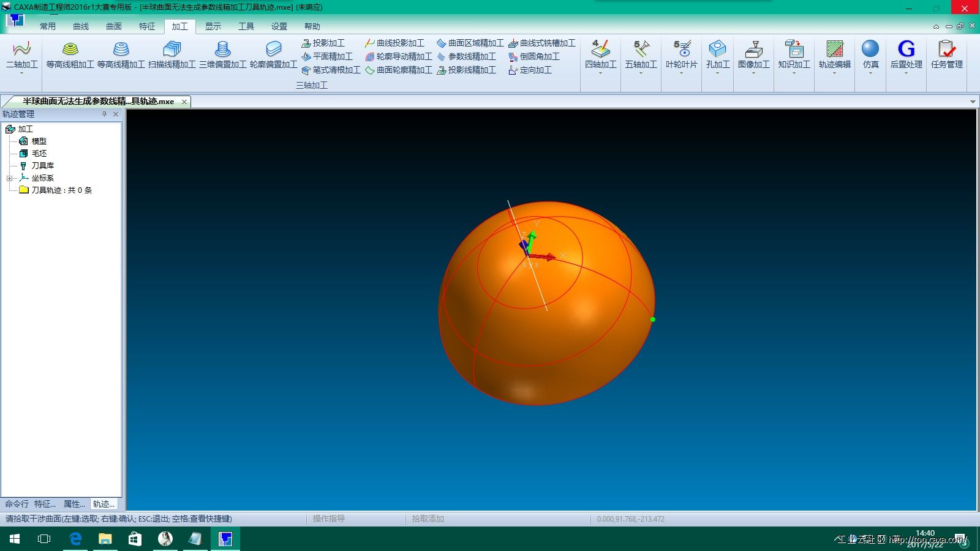The height and width of the screenshot is (551, 980).
Task: Open 五轴加工 tool
Action: pyautogui.click(x=641, y=56)
